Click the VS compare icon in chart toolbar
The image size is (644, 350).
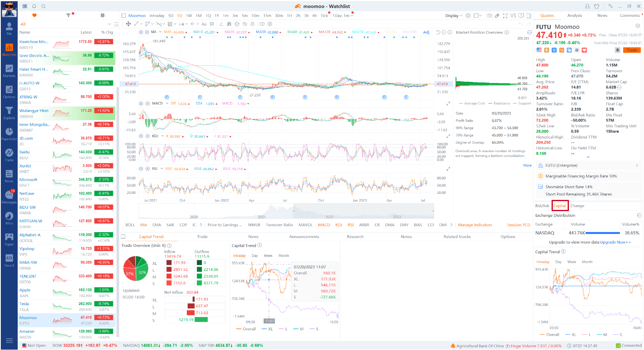click(x=513, y=16)
